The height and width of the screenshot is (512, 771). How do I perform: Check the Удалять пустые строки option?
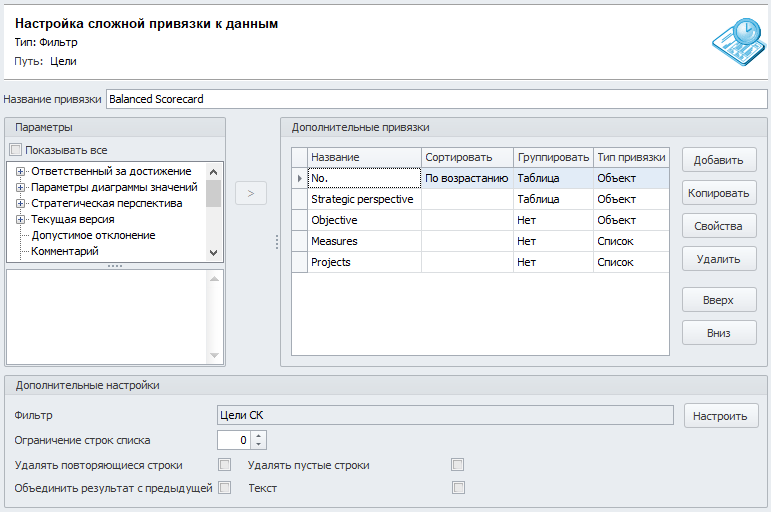[x=458, y=464]
